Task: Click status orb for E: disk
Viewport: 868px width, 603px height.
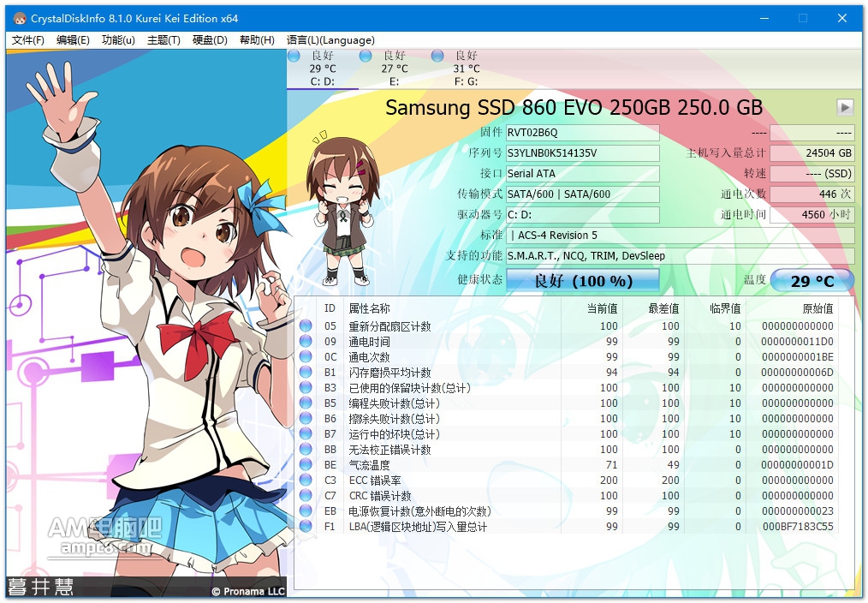Action: (x=366, y=56)
